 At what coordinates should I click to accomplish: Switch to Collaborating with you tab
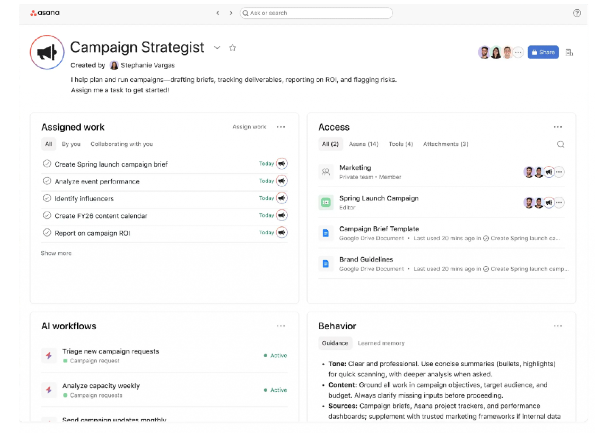(x=122, y=144)
